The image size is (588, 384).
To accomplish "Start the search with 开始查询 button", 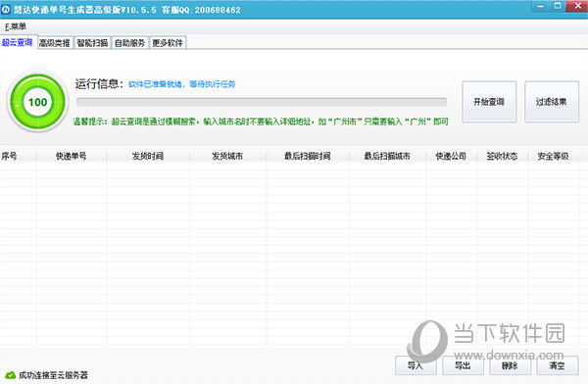I will [489, 102].
